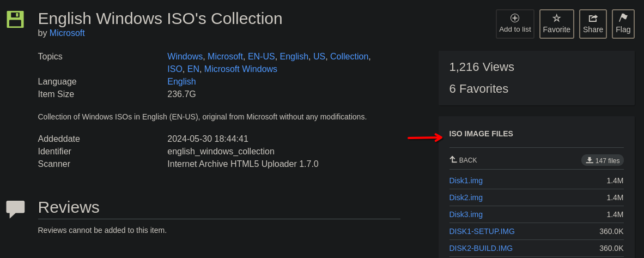Screen dimensions: 644x258
Task: Click the Disk3.img file link
Action: 466,214
